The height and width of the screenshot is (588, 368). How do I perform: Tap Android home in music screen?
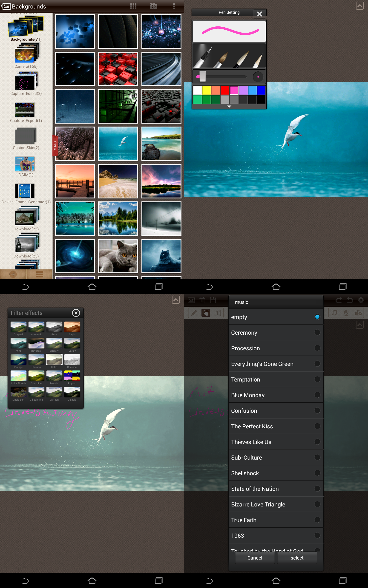pyautogui.click(x=276, y=580)
